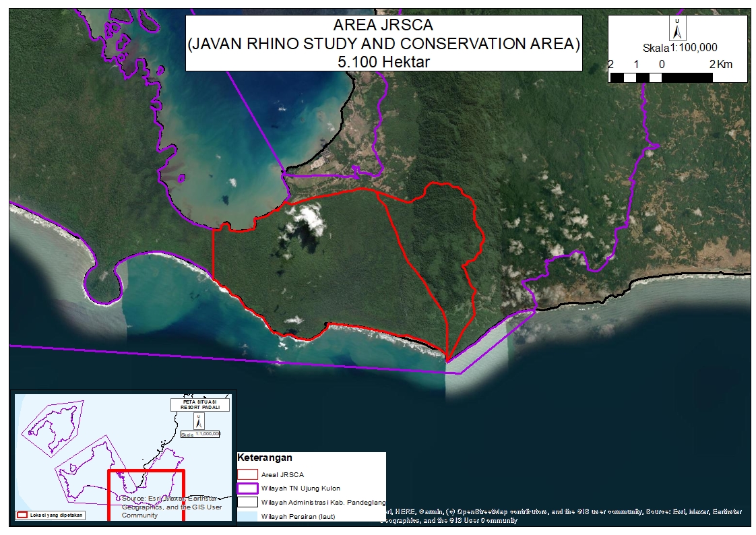Viewport: 756px width, 535px height.
Task: Click the red Areal JRSCA legend symbol
Action: pyautogui.click(x=247, y=474)
